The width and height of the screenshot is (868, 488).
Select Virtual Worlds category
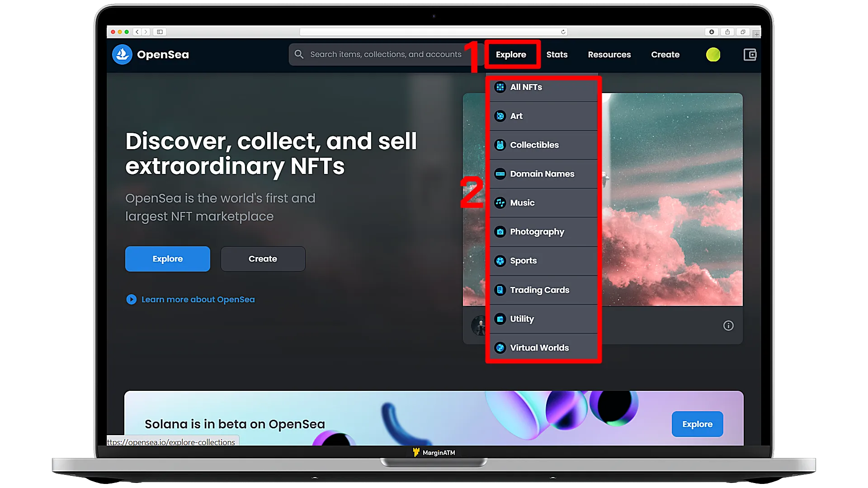pyautogui.click(x=544, y=348)
